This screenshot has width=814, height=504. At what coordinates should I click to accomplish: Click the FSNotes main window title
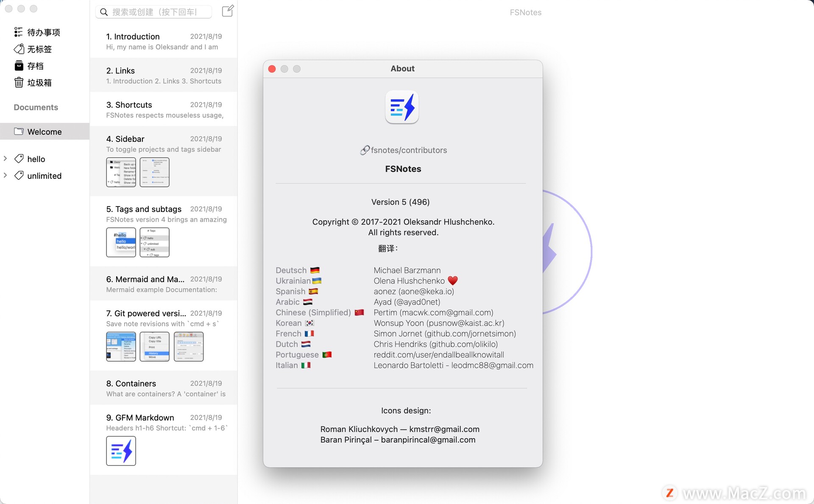click(x=525, y=12)
